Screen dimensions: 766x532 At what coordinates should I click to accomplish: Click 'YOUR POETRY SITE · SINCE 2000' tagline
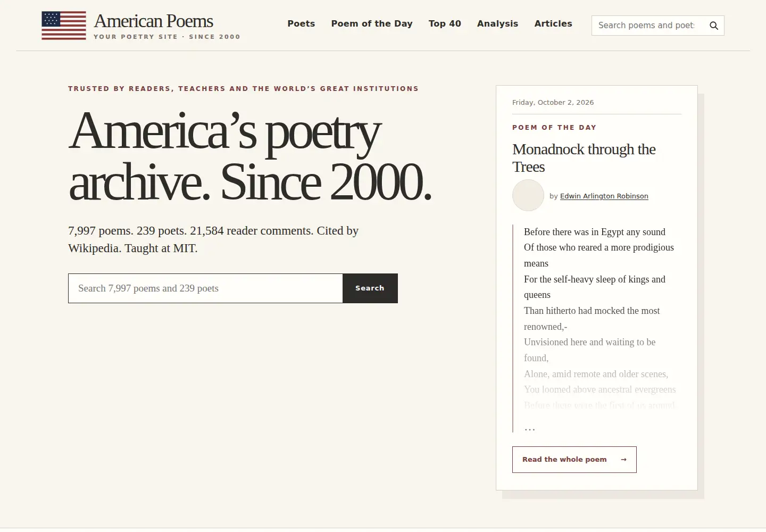[x=167, y=37]
